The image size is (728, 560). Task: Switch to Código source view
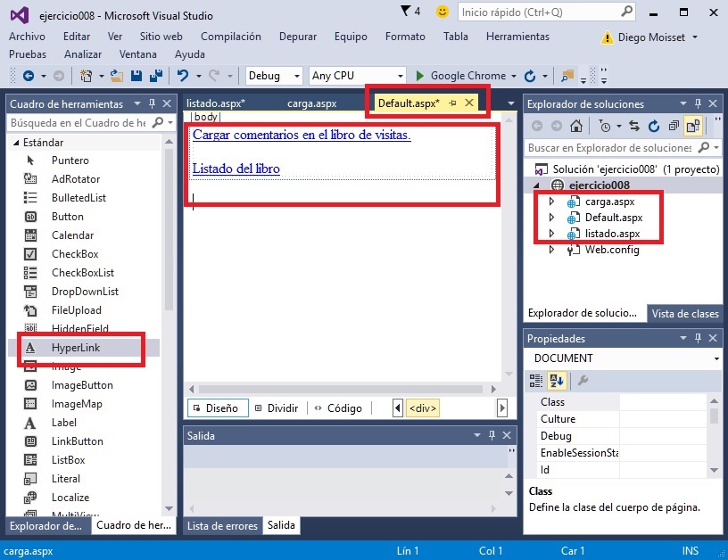pyautogui.click(x=338, y=408)
